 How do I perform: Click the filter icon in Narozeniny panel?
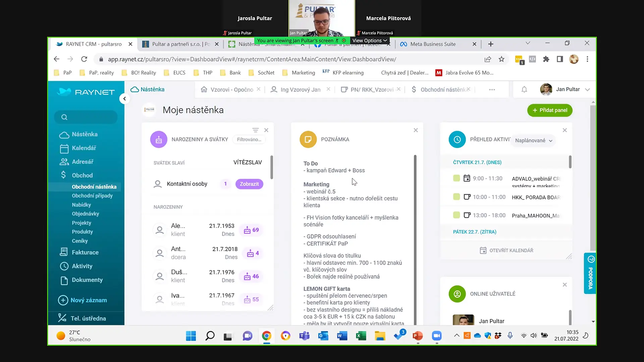click(255, 130)
